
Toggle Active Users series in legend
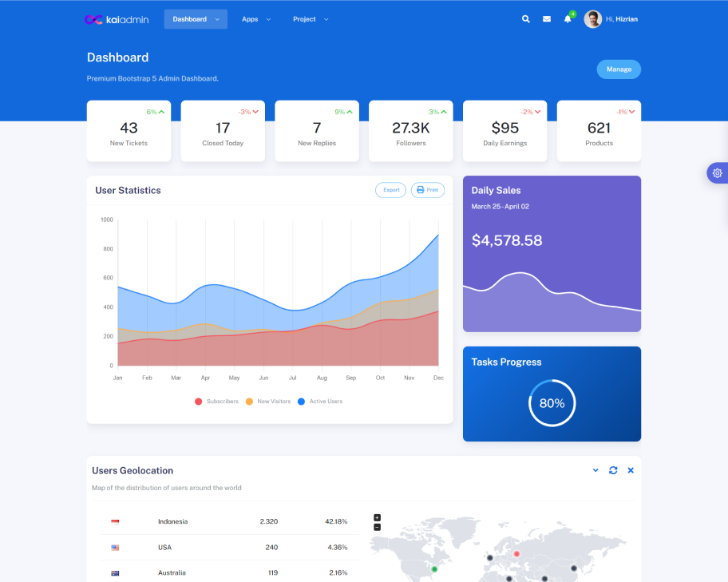(320, 402)
